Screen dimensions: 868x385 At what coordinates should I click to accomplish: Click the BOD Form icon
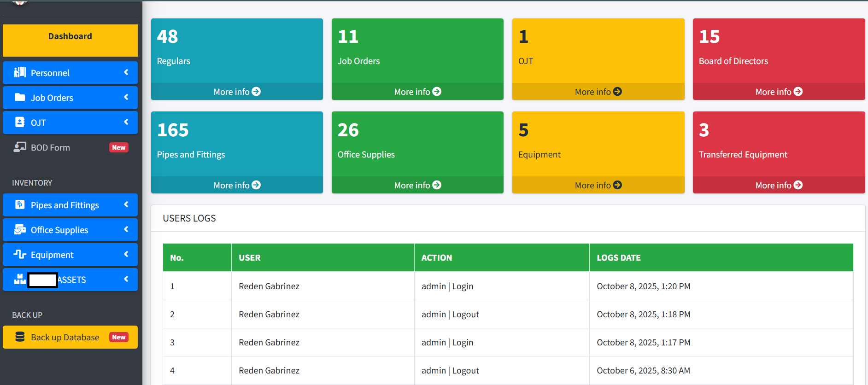(20, 147)
